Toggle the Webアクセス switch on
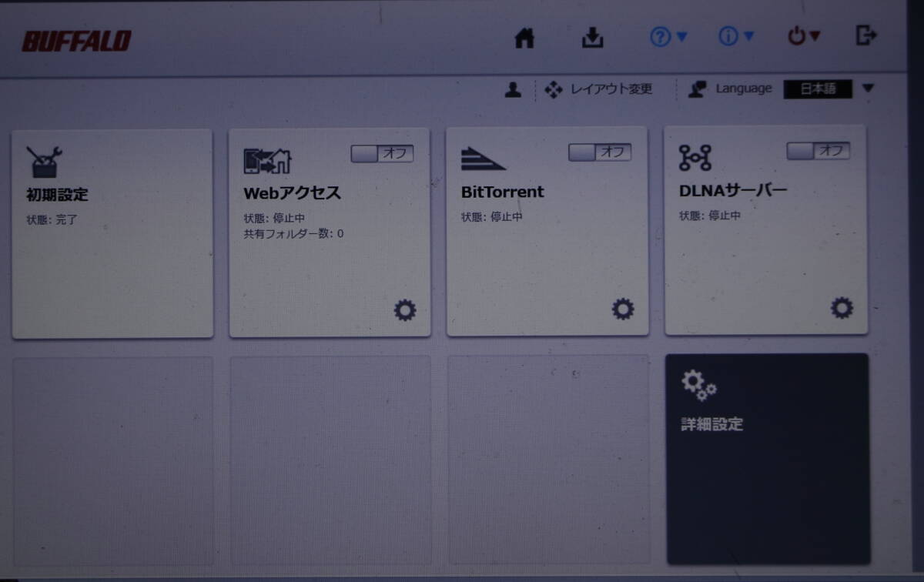Viewport: 924px width, 582px height. pos(382,153)
